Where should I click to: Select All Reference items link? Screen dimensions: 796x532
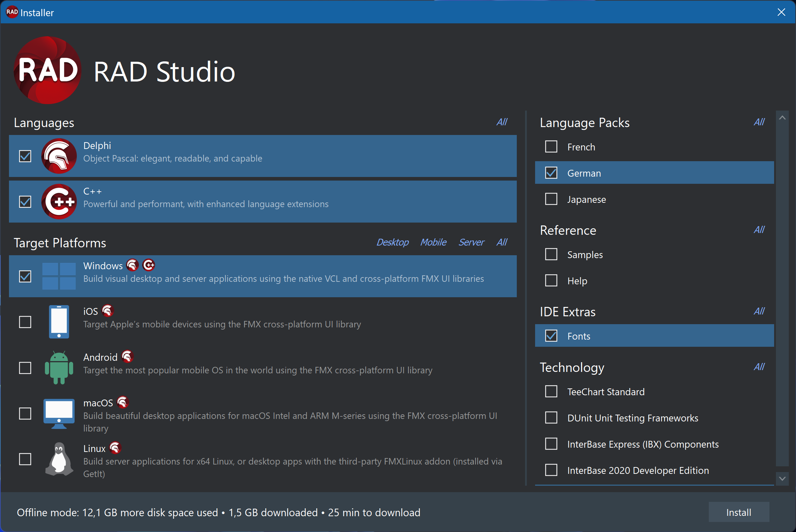point(759,230)
